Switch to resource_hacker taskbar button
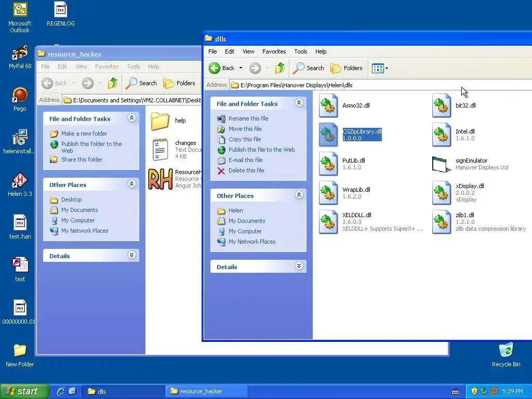This screenshot has height=399, width=532. coord(206,392)
